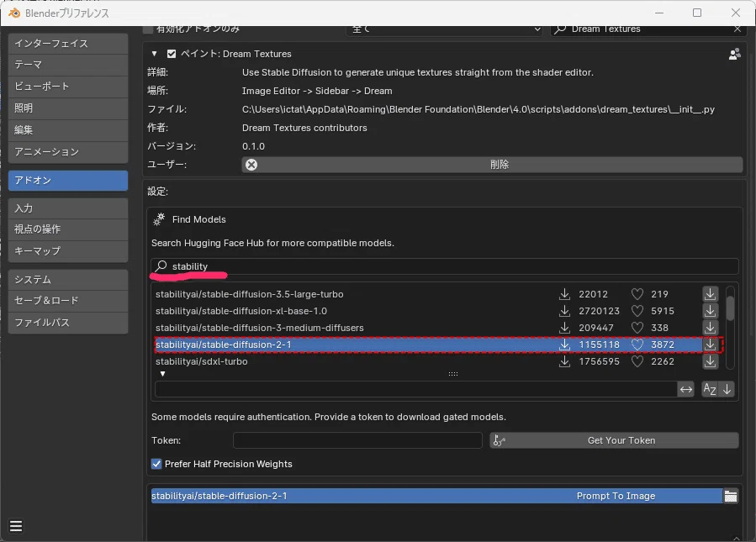Open the インターフェイス preferences section

click(68, 44)
